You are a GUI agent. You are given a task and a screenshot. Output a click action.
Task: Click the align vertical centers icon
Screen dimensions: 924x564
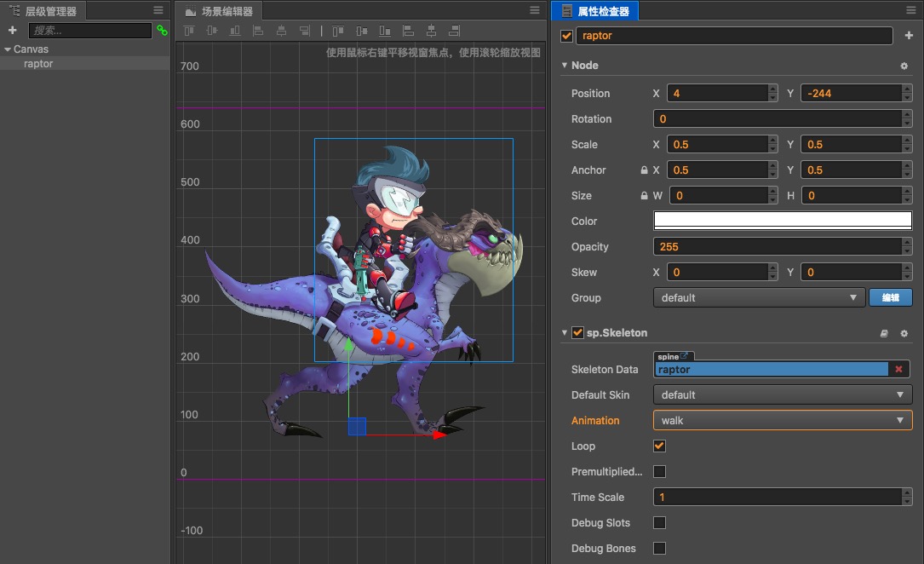coord(212,31)
